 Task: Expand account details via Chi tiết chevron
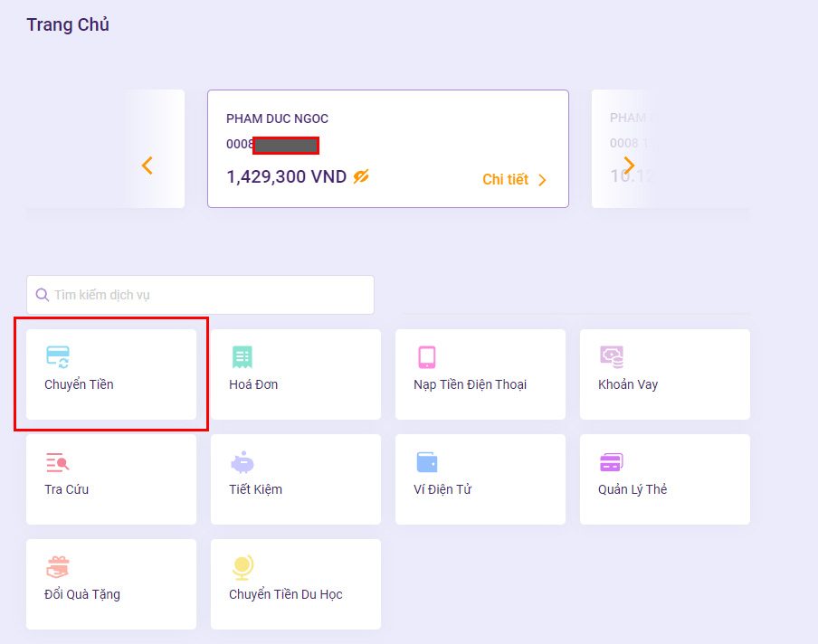[x=543, y=180]
